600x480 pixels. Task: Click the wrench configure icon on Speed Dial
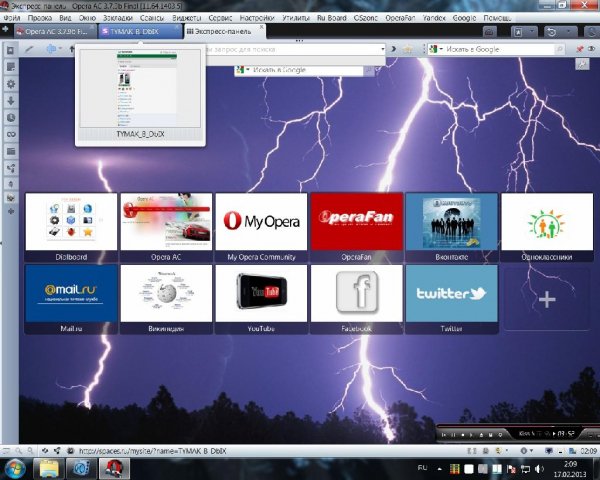click(x=582, y=64)
